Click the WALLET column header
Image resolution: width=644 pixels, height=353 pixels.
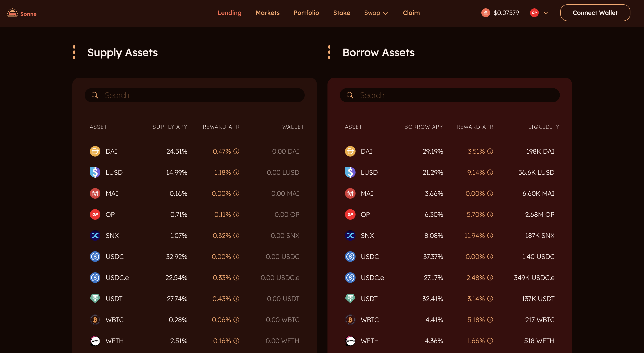click(x=293, y=127)
